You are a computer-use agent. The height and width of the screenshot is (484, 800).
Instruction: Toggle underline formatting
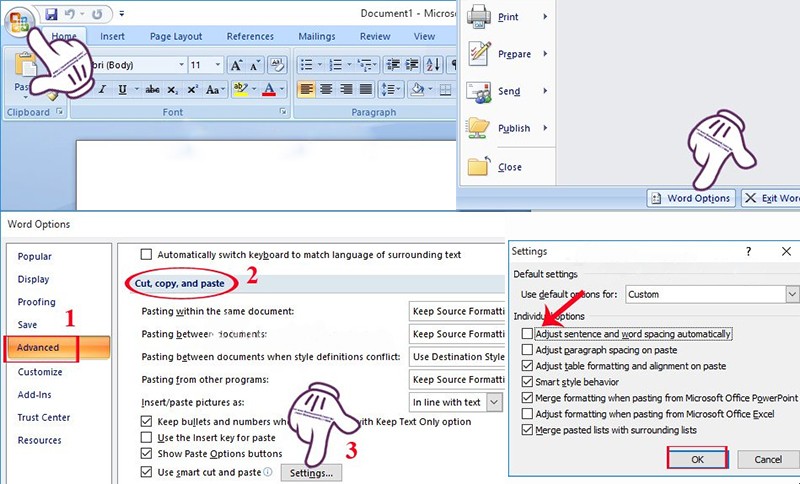(122, 89)
